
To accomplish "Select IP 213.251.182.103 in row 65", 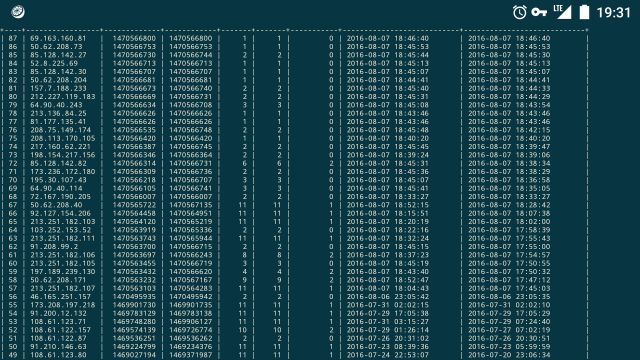I will click(62, 222).
